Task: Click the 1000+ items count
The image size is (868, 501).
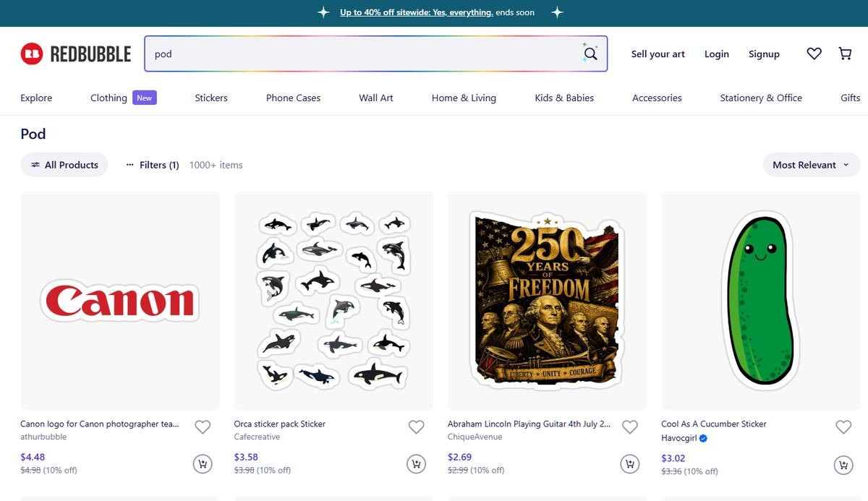Action: tap(216, 165)
